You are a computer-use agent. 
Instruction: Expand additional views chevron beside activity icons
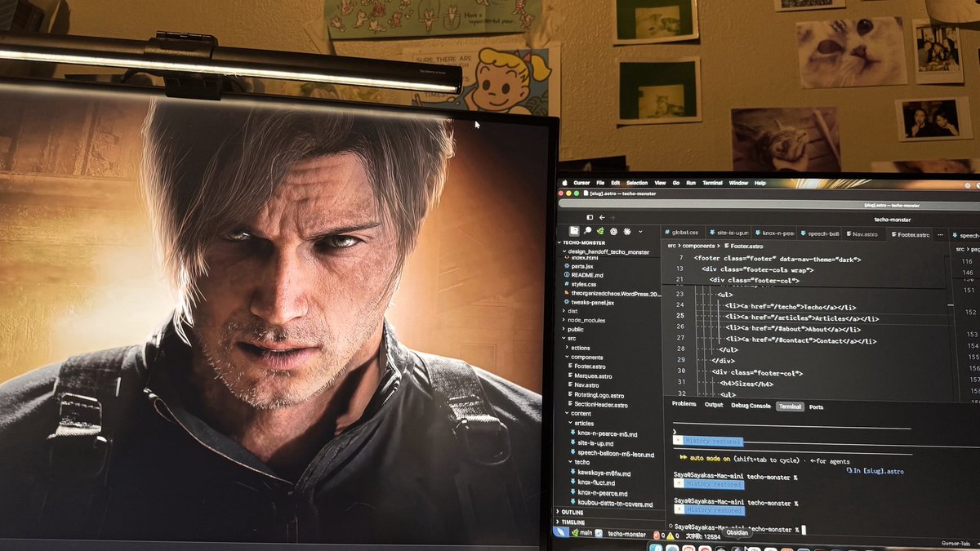click(x=640, y=232)
